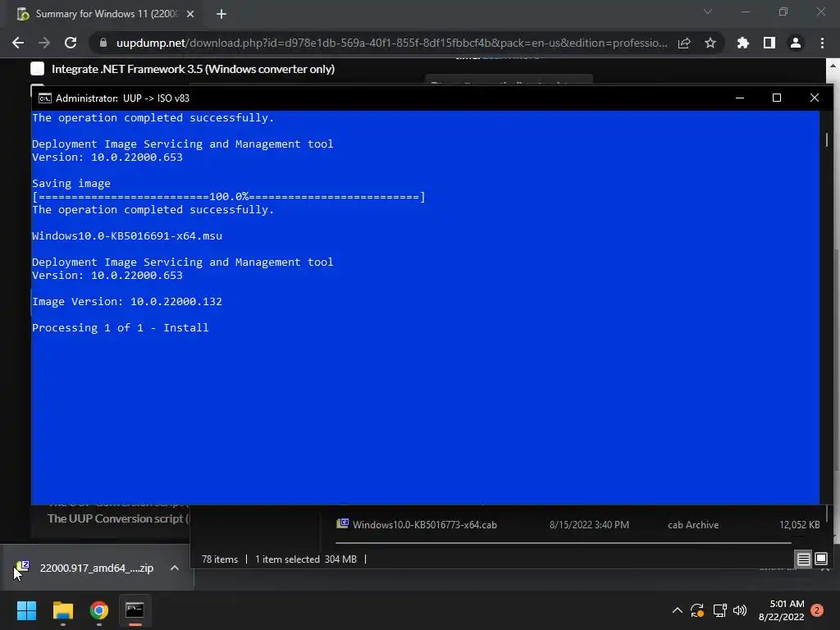Go back in Chrome browser
This screenshot has width=840, height=630.
(18, 43)
